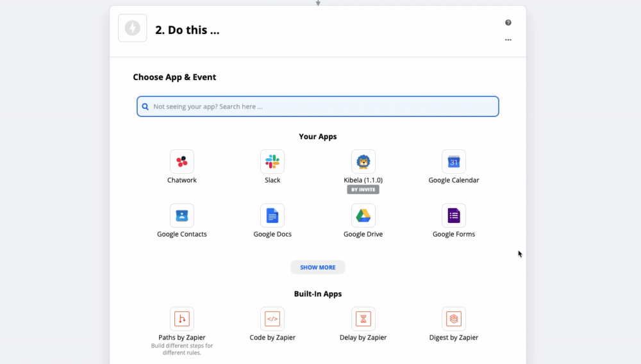Expand app list with Show More
The image size is (641, 364).
[318, 267]
